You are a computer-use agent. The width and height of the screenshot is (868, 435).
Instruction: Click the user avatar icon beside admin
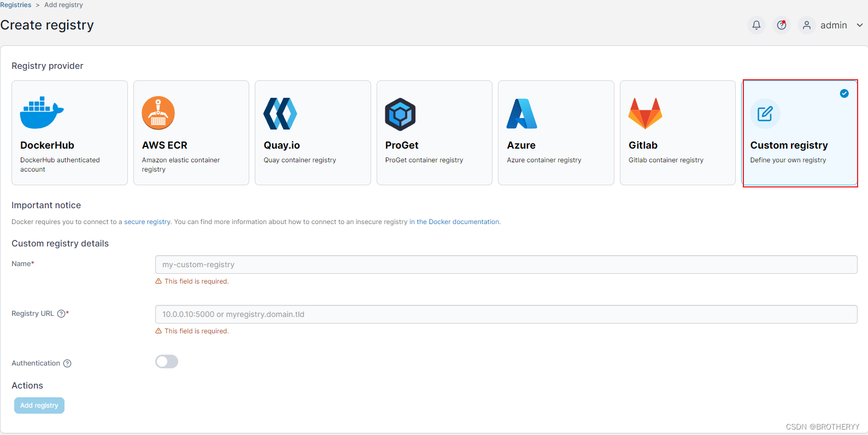(807, 25)
